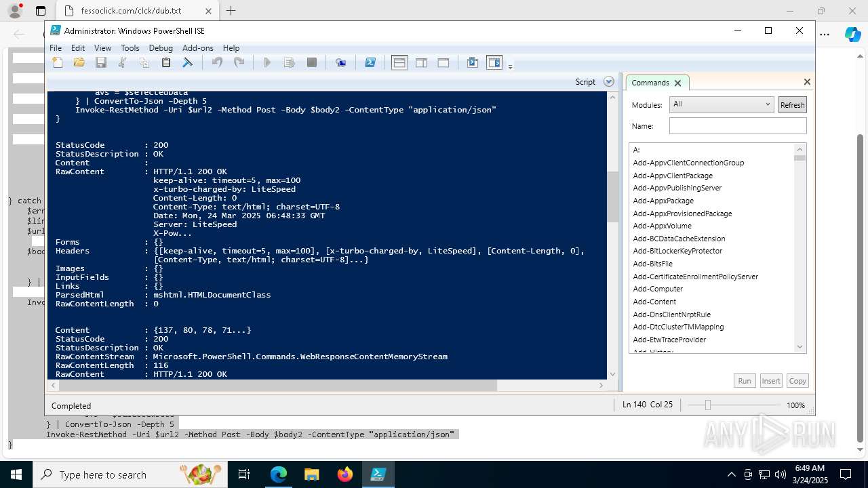Toggle Show Command Window icon
The height and width of the screenshot is (488, 868).
[473, 62]
